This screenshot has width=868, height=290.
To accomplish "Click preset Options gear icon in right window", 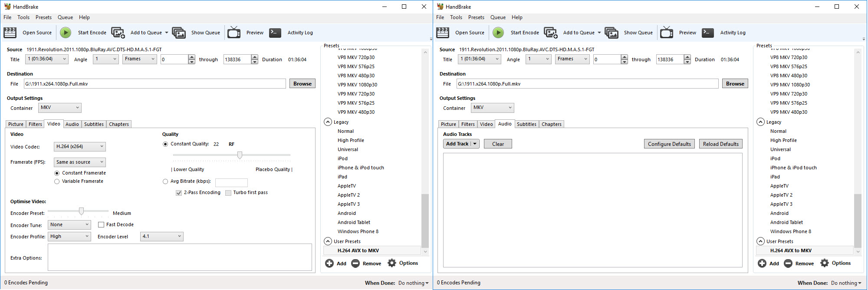I will click(825, 263).
